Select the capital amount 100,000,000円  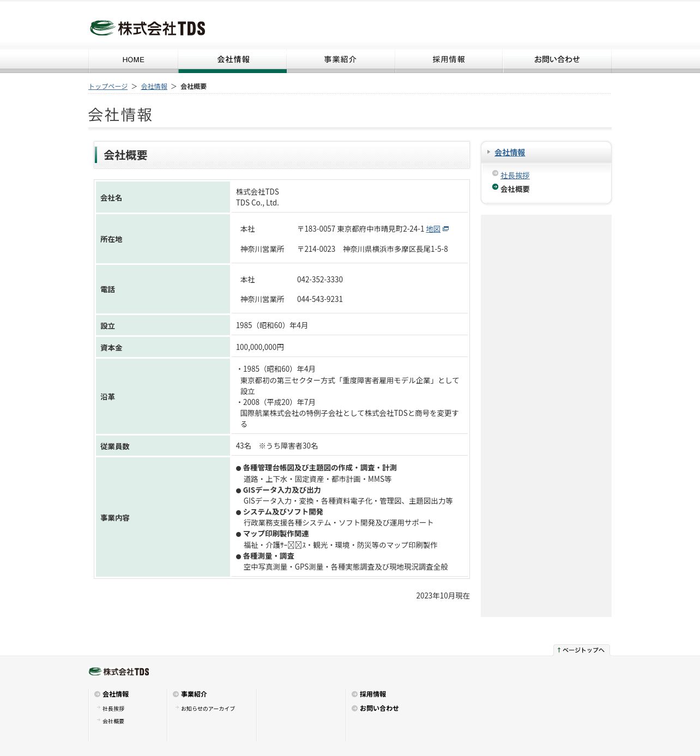260,347
